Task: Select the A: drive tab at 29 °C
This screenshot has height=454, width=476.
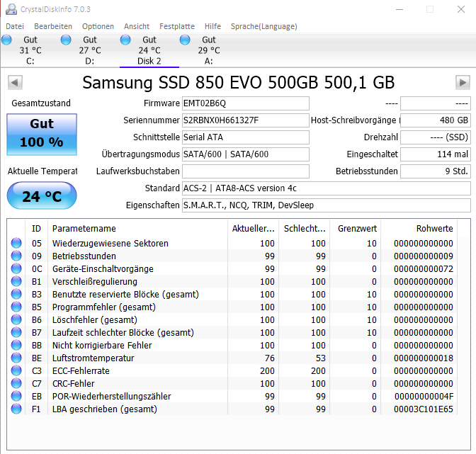Action: tap(209, 50)
